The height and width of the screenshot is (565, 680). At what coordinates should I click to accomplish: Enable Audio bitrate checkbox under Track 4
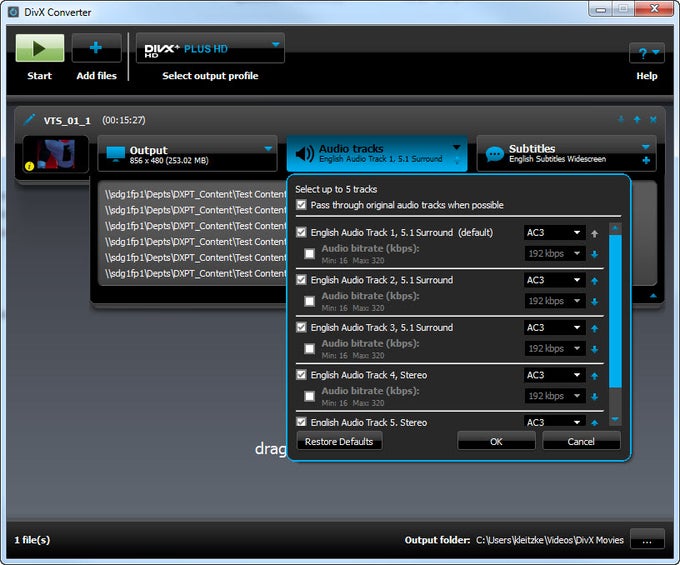click(x=310, y=396)
